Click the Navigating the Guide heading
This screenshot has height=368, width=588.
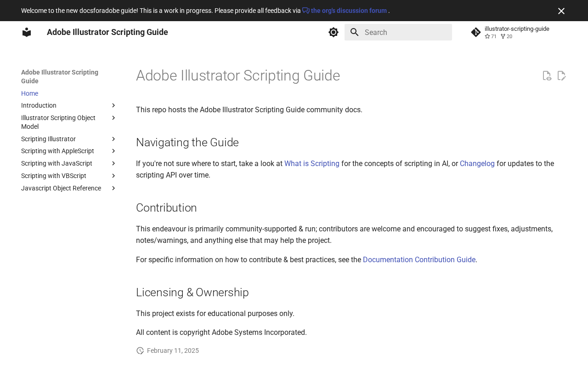click(187, 143)
